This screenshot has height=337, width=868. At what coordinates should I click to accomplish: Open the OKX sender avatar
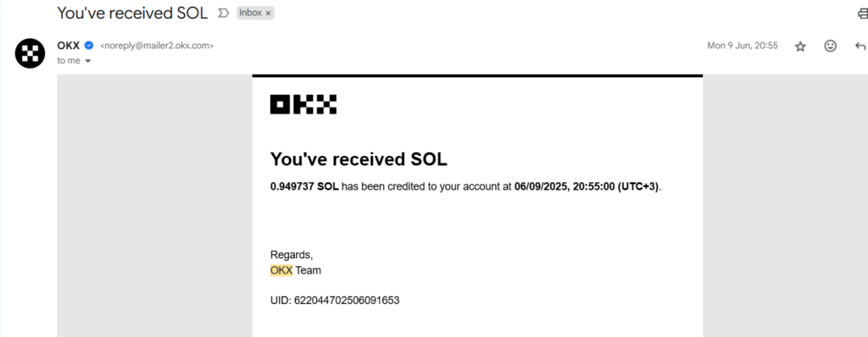(30, 53)
